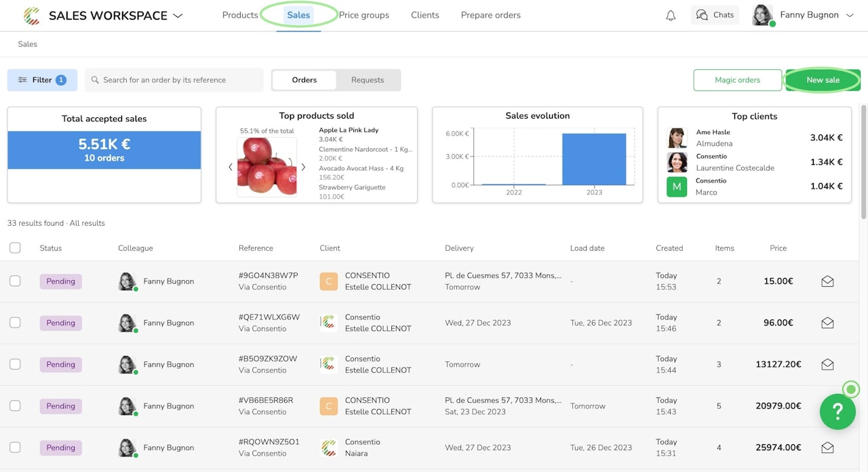Open the Filter options
The image size is (868, 472).
pos(42,80)
